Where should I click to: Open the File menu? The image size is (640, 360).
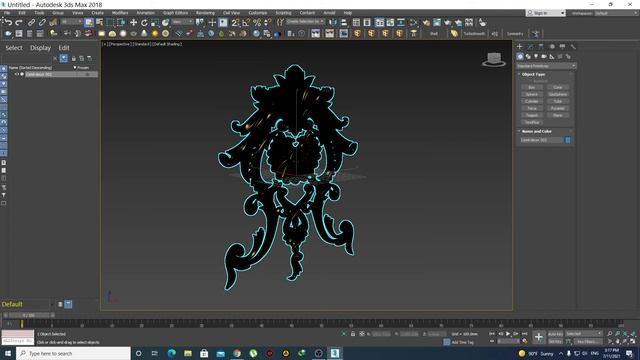click(x=7, y=13)
